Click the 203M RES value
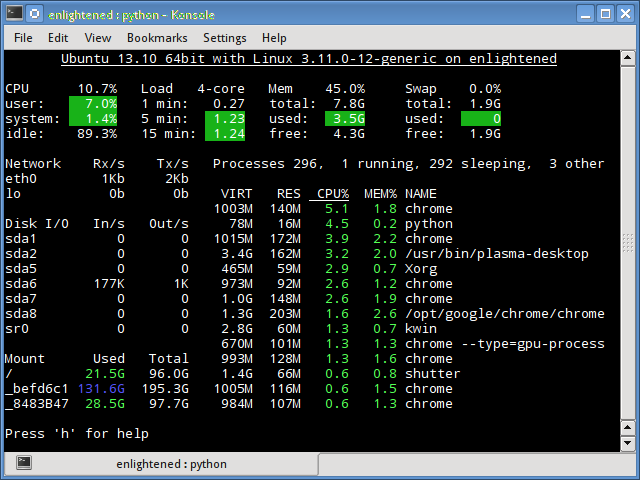 (x=285, y=313)
